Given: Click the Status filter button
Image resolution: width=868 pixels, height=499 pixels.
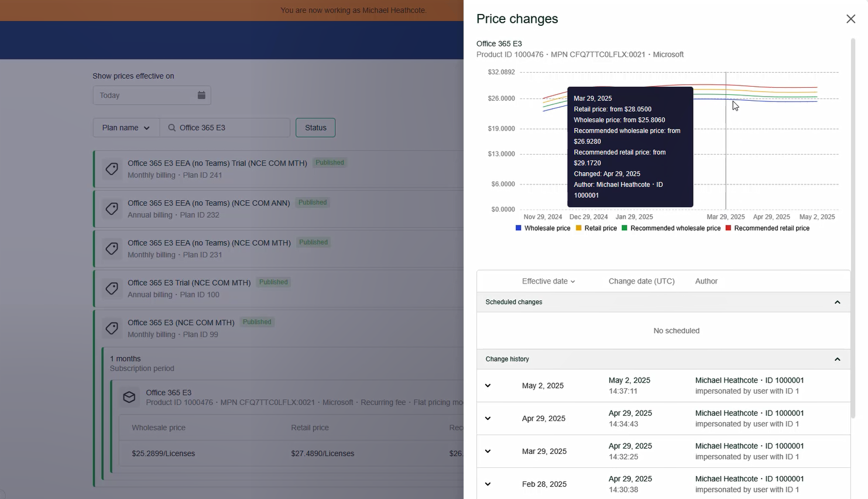Looking at the screenshot, I should (315, 128).
